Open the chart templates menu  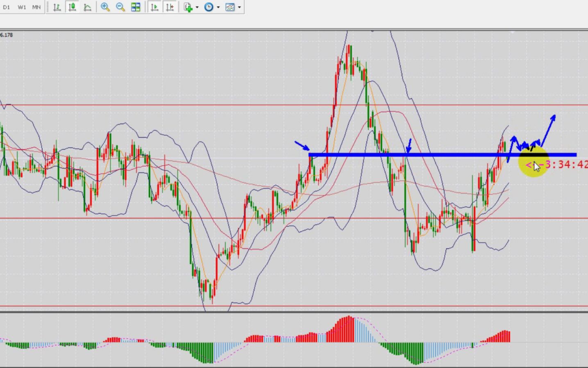click(x=230, y=7)
